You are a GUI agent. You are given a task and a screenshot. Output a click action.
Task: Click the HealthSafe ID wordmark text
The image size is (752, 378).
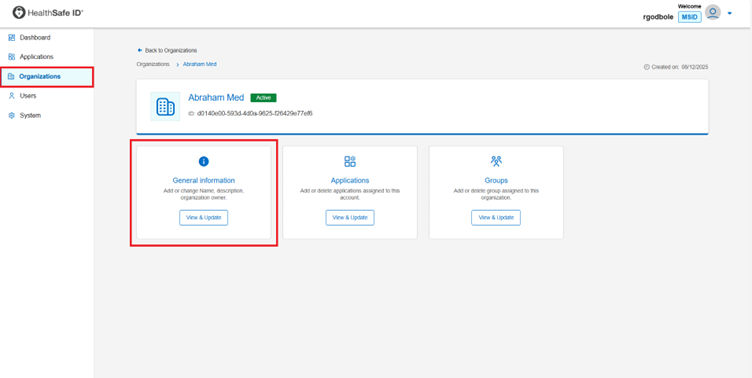(56, 13)
